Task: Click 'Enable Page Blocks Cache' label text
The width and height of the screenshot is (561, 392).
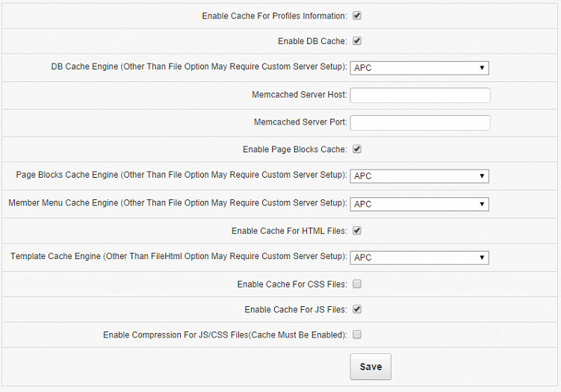Action: 294,149
